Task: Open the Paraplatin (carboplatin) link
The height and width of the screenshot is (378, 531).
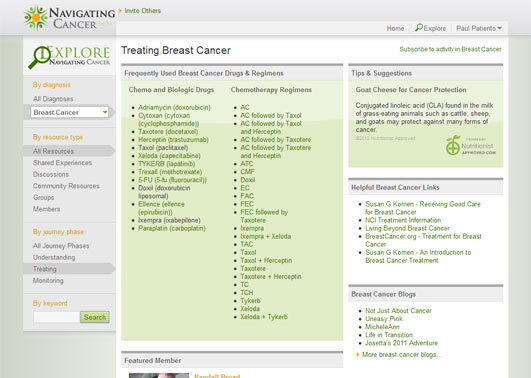Action: (172, 228)
